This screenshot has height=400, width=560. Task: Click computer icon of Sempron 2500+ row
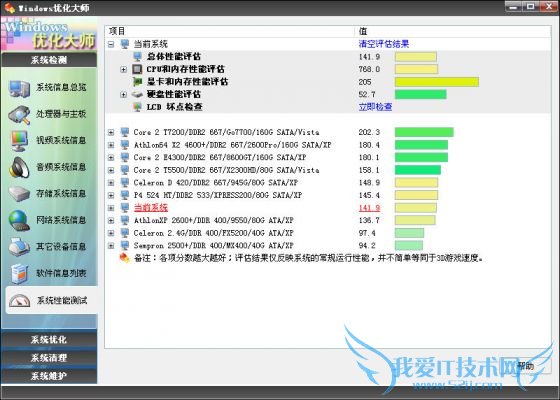(125, 245)
